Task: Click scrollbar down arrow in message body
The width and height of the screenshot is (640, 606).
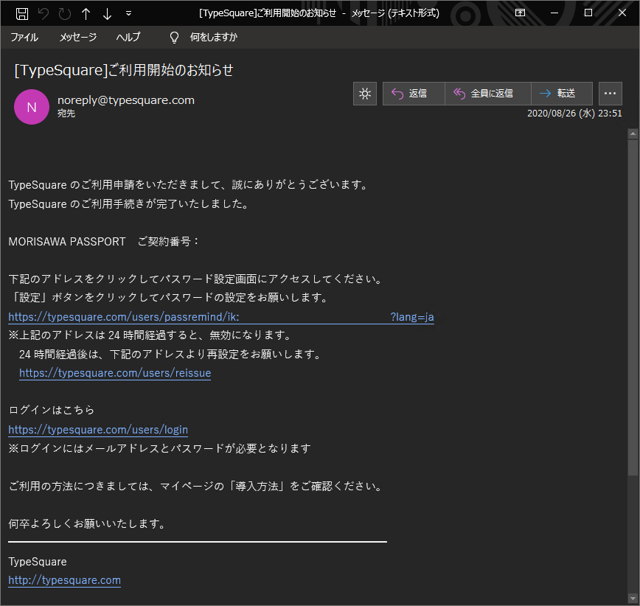Action: (633, 599)
